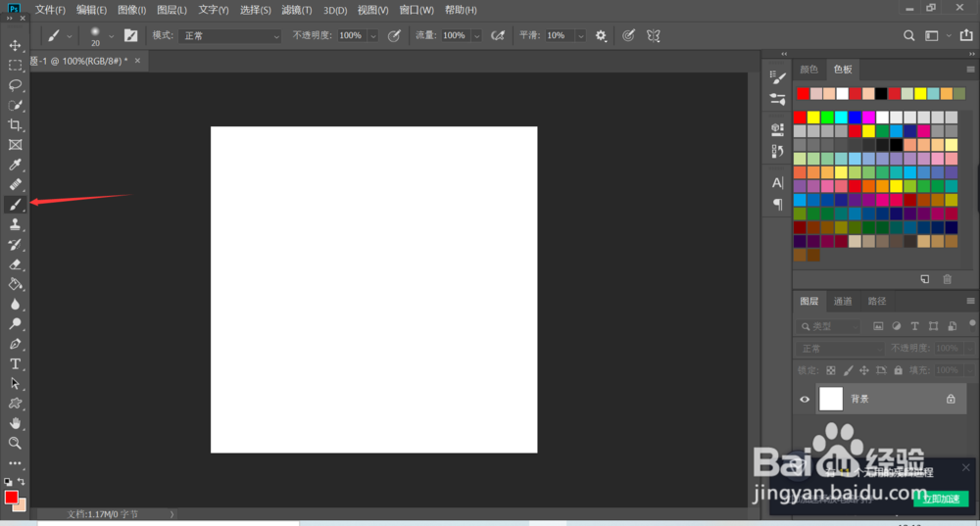Open the 平滑 smoothing slider arrow
Screen dimensions: 980x526
[x=580, y=35]
